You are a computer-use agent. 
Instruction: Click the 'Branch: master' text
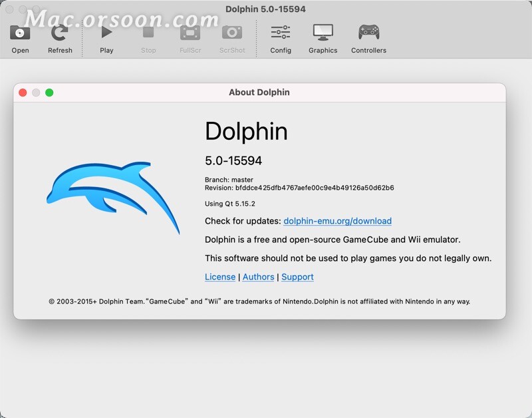click(229, 180)
